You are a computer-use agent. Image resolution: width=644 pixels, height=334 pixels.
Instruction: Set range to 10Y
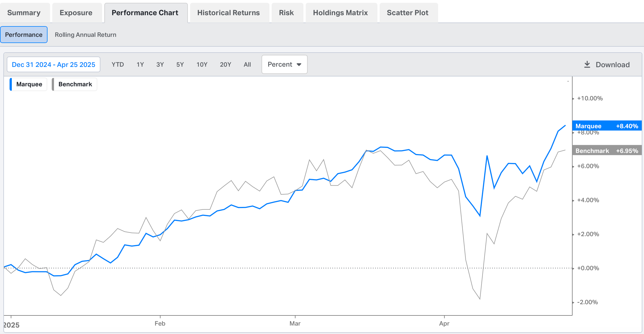click(x=202, y=65)
